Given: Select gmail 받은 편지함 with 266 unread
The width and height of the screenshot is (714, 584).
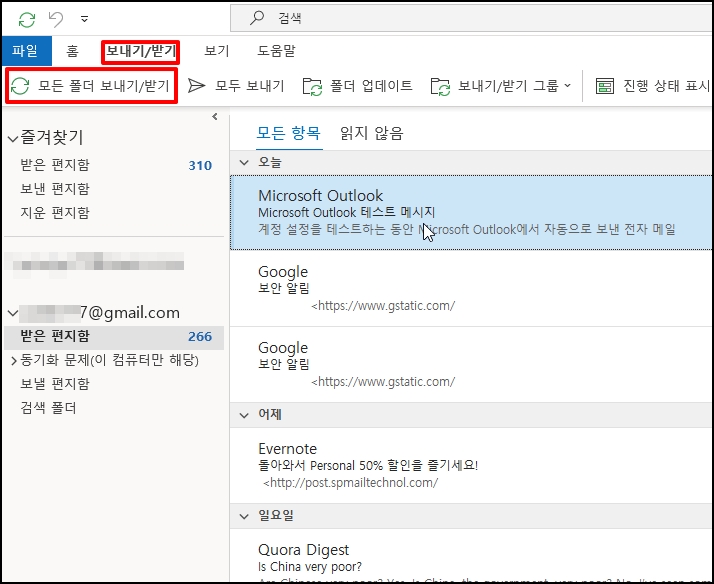Looking at the screenshot, I should tap(114, 337).
